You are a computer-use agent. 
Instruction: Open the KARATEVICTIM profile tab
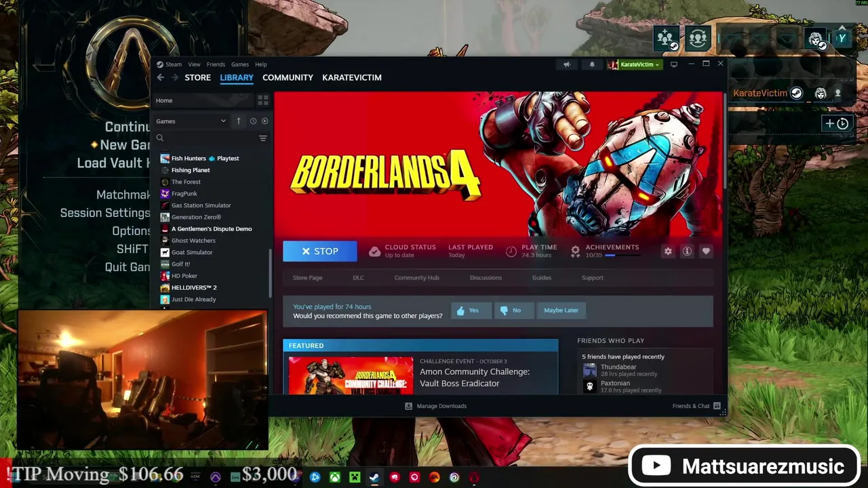coord(352,78)
